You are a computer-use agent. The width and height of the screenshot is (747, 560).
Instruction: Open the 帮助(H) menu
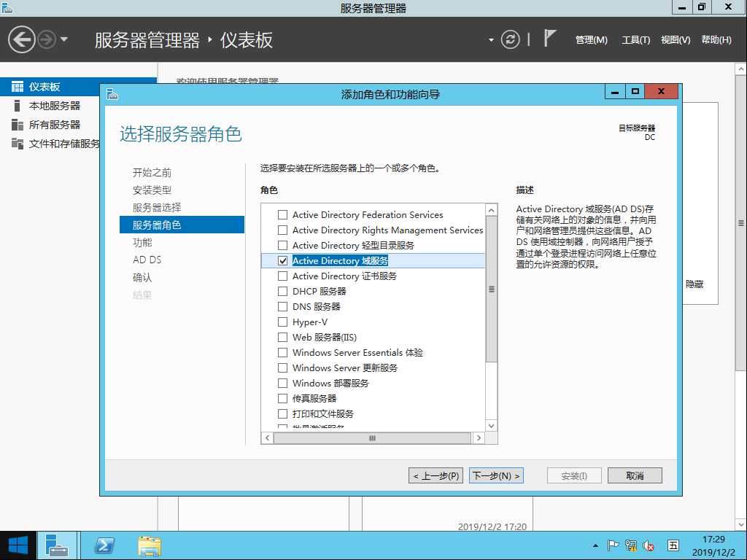coord(716,40)
